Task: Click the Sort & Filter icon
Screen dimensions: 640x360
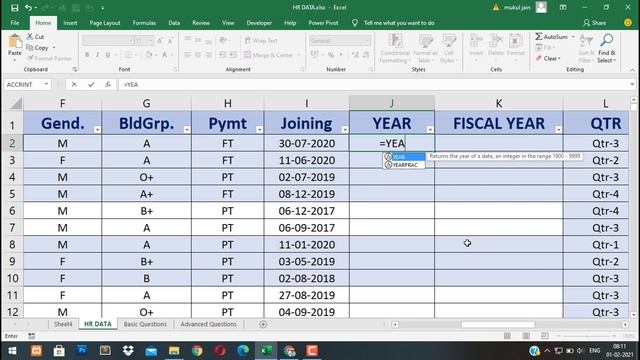Action: coord(586,41)
